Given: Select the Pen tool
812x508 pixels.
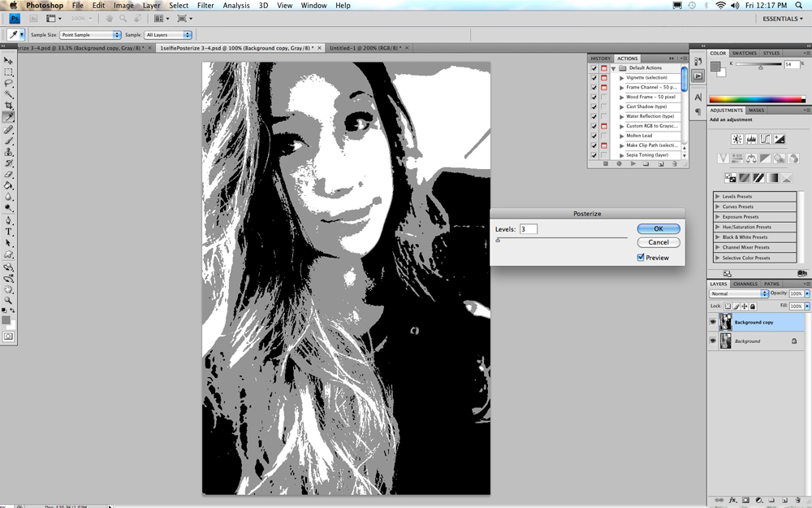Looking at the screenshot, I should (8, 221).
